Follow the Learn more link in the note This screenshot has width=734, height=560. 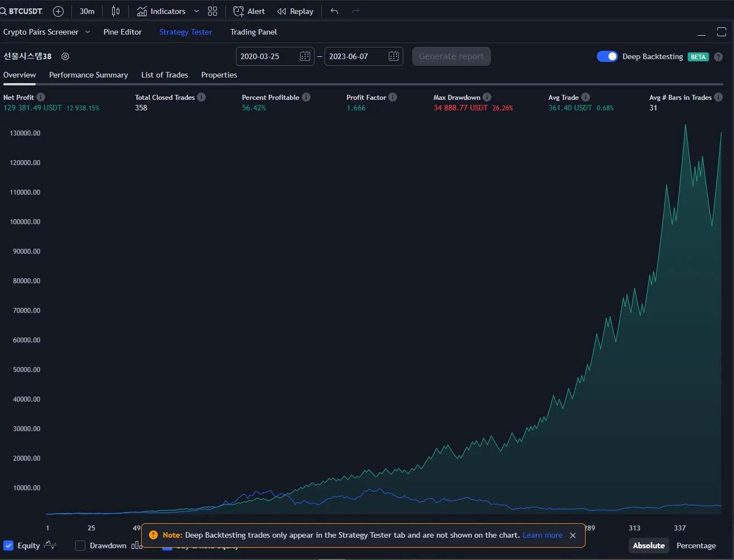pyautogui.click(x=542, y=535)
